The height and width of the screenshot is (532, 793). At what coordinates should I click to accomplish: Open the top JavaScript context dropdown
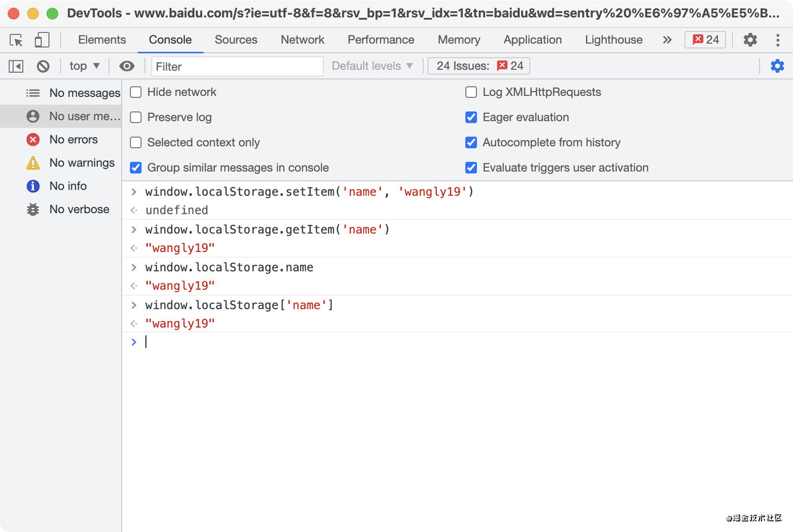click(84, 66)
